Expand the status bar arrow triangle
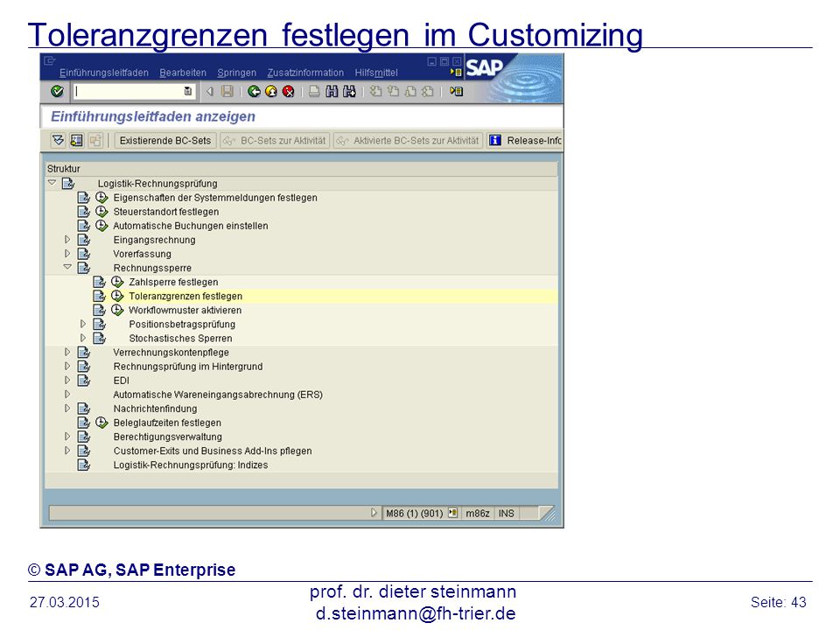This screenshot has width=840, height=630. click(x=374, y=513)
